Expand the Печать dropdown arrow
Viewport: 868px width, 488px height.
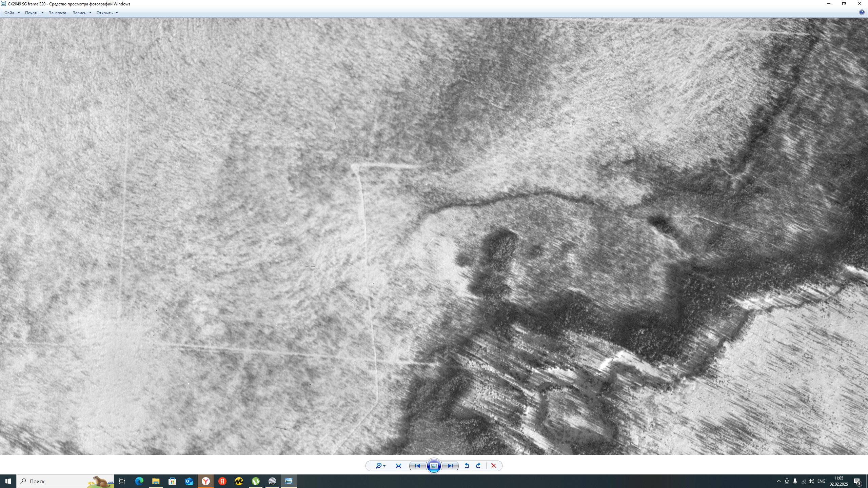[x=42, y=13]
